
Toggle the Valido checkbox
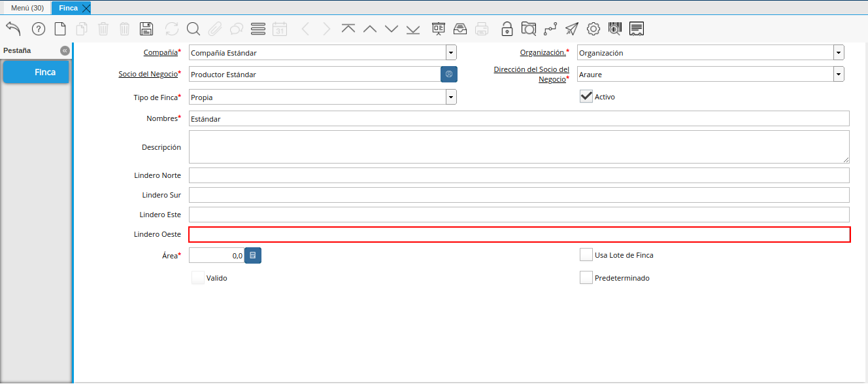click(x=198, y=277)
